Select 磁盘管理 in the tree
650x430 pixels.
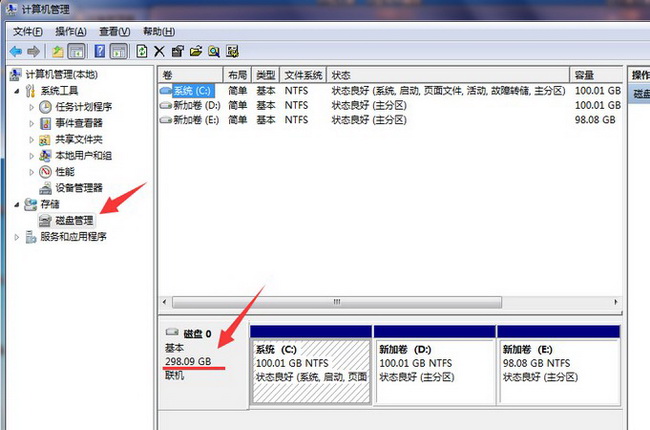(x=74, y=221)
